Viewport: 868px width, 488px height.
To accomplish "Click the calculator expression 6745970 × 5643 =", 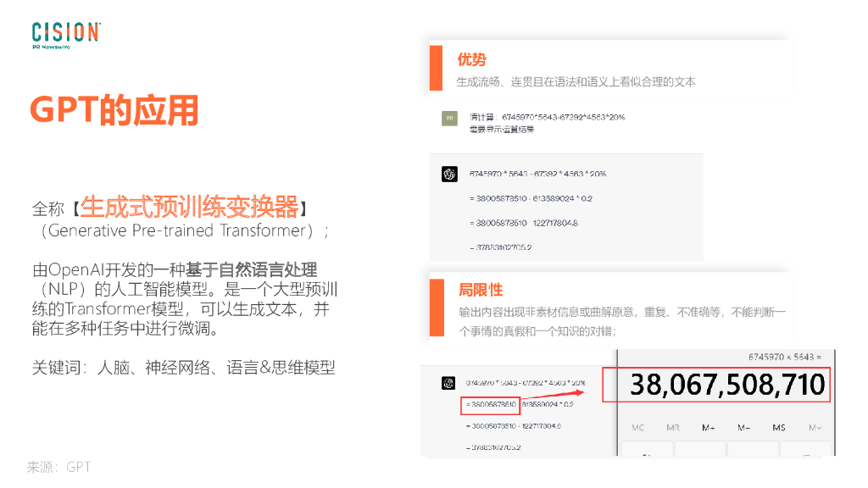I will 784,357.
